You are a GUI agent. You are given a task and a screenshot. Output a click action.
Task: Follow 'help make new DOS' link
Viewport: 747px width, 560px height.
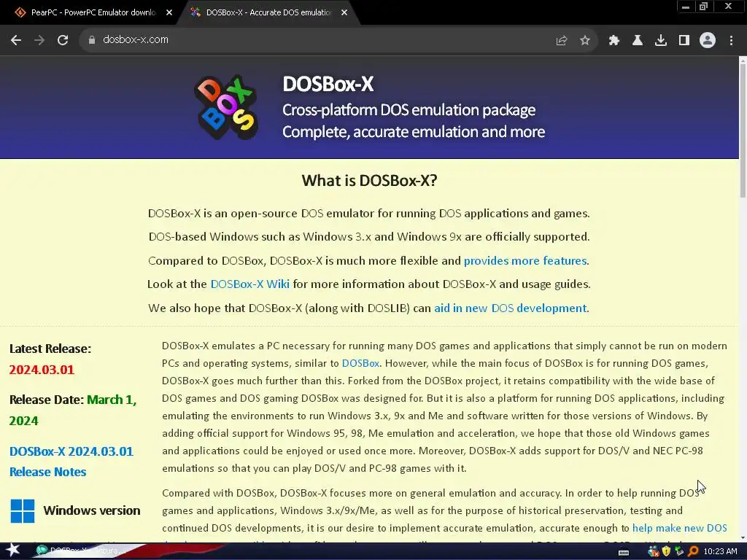pos(679,528)
